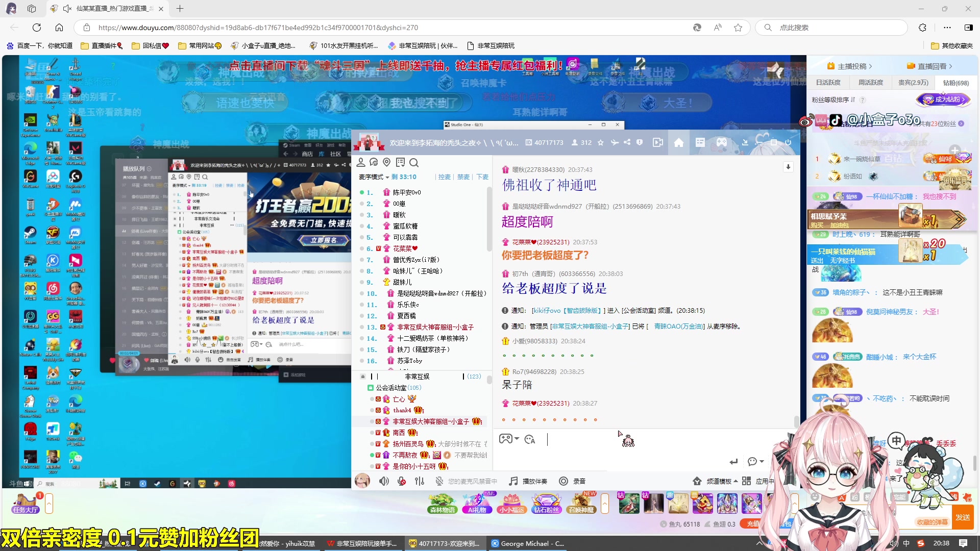Open the user profile icon above mic queue

tap(360, 162)
